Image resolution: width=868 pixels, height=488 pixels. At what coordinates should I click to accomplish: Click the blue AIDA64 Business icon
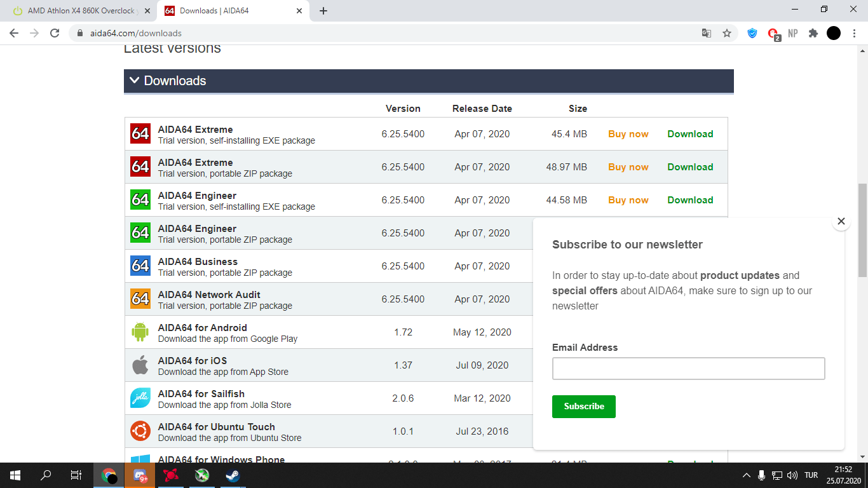(140, 266)
